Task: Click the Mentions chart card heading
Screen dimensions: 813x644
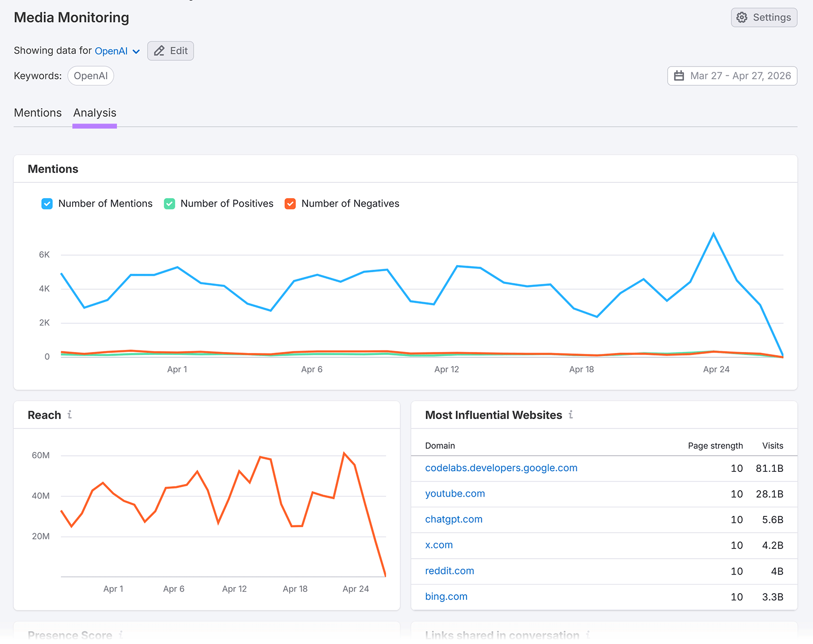Action: click(53, 169)
